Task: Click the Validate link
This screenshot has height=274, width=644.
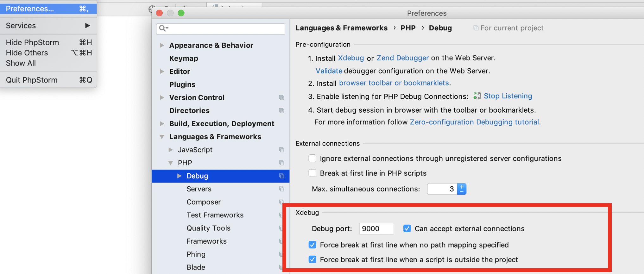Action: 329,71
